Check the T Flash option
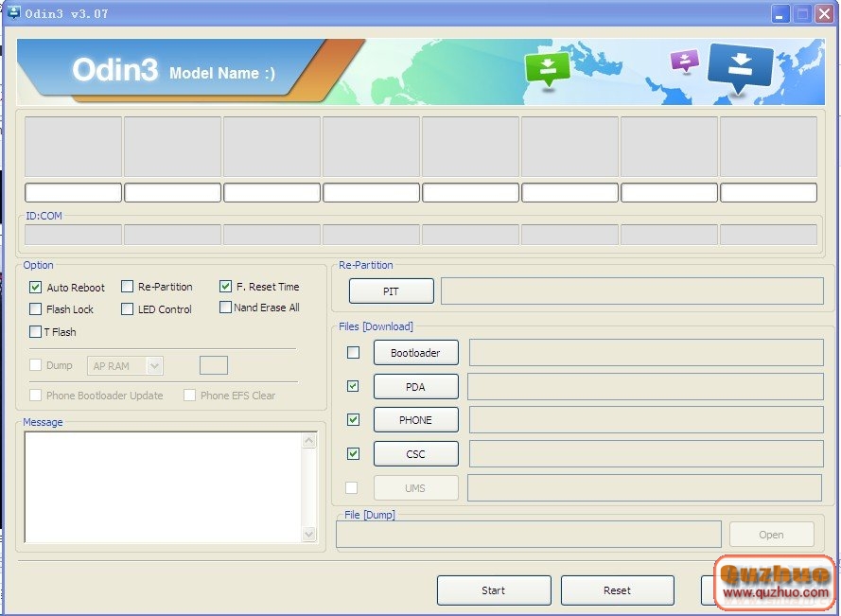Image resolution: width=841 pixels, height=616 pixels. tap(35, 331)
